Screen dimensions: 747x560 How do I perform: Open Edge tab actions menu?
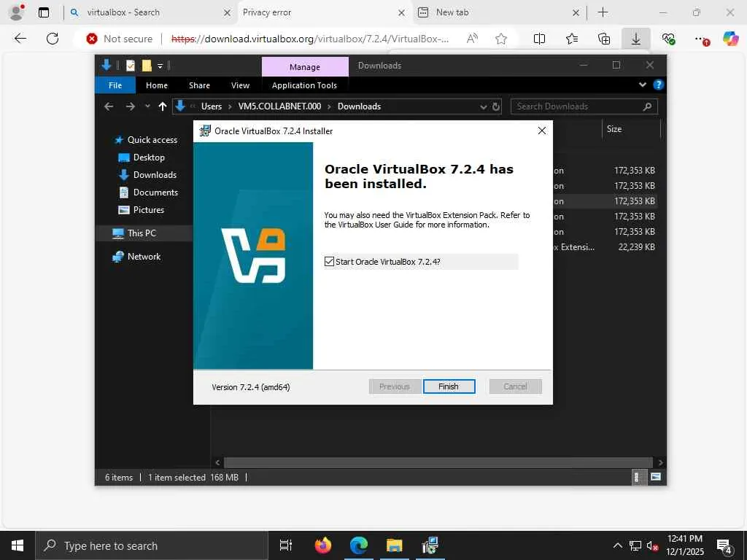(44, 12)
